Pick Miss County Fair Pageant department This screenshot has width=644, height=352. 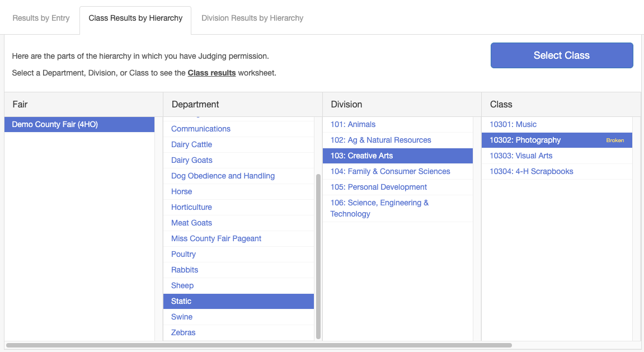tap(216, 238)
